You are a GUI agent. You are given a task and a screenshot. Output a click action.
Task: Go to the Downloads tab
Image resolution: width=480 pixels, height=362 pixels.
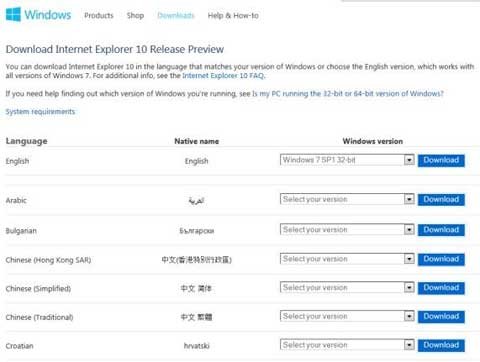176,16
